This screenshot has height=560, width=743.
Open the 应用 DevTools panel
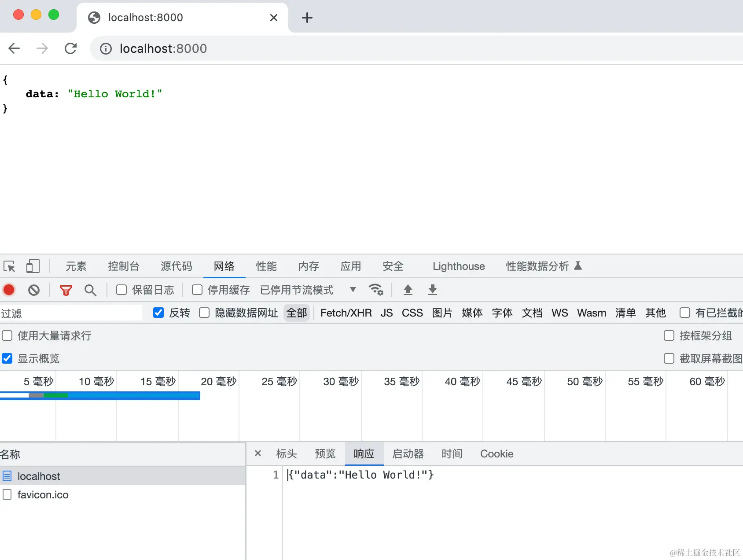click(x=351, y=266)
